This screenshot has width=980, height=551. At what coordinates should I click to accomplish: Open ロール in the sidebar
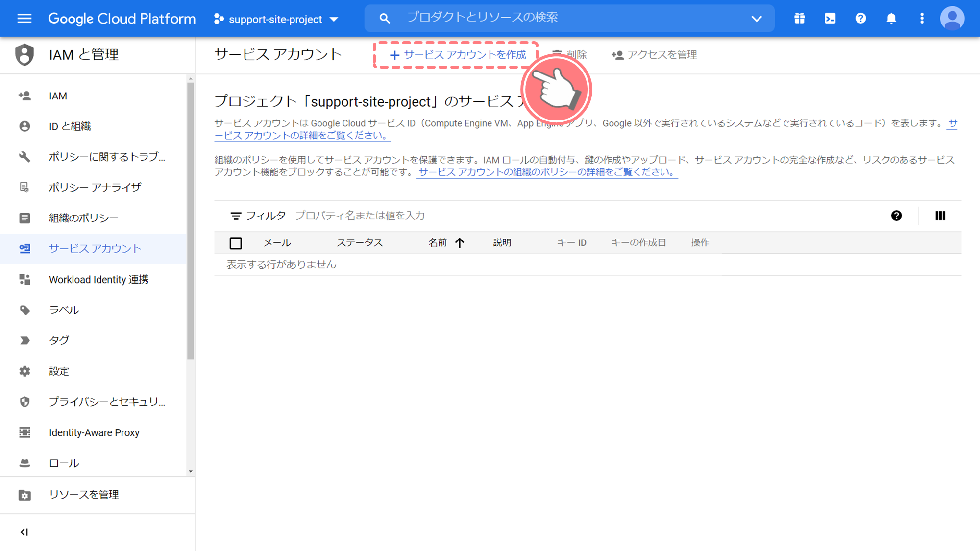click(x=93, y=463)
